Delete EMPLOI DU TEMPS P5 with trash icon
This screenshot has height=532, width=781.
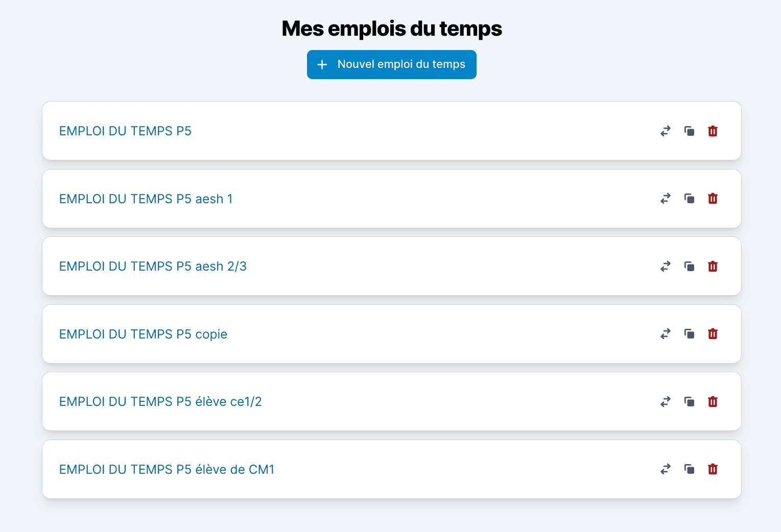point(713,131)
